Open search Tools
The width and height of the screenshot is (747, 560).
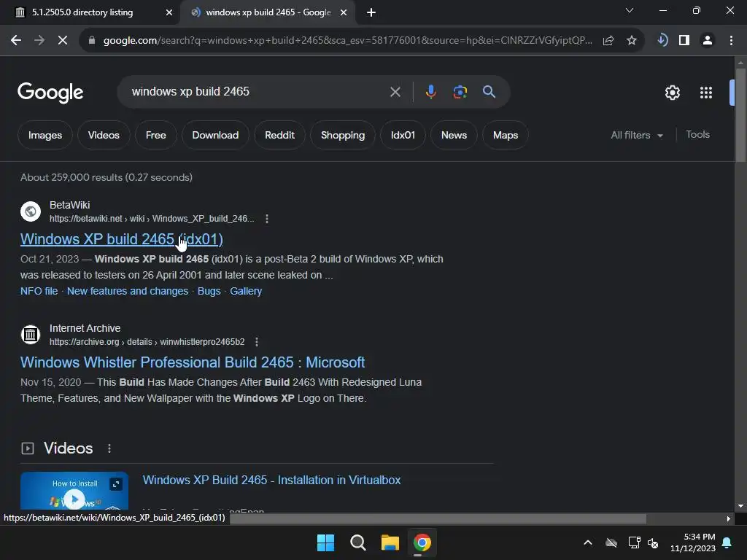coord(697,135)
